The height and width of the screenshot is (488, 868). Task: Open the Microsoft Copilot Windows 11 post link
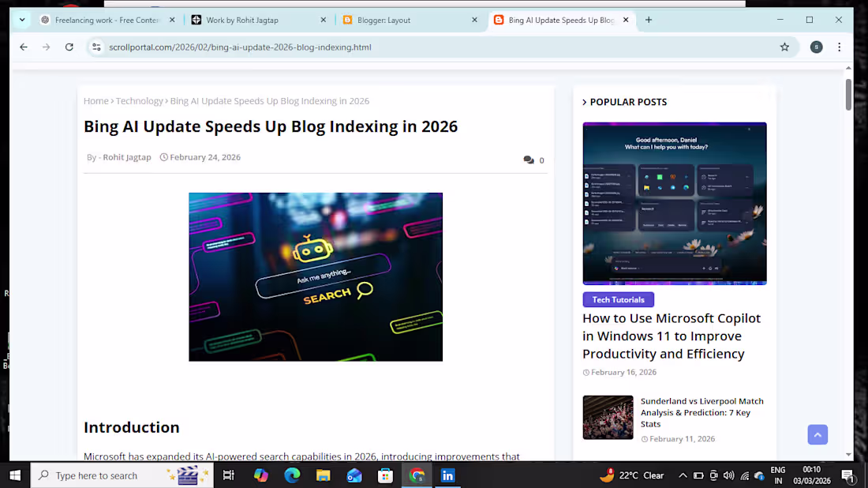672,336
